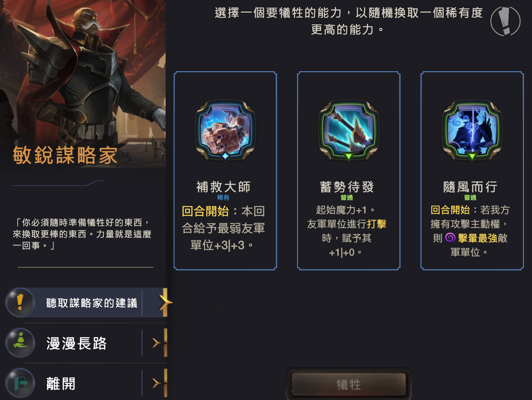Click the 隨風而行 blue spirit power icon

[x=472, y=130]
